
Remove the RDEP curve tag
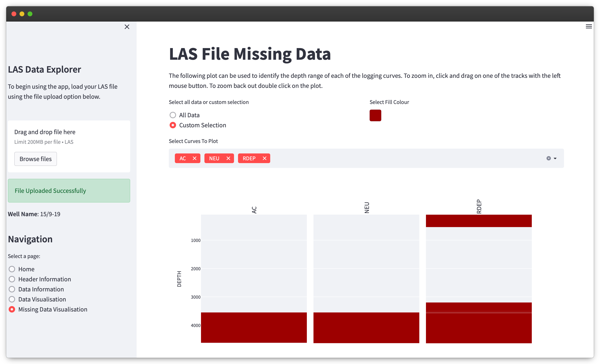click(264, 158)
